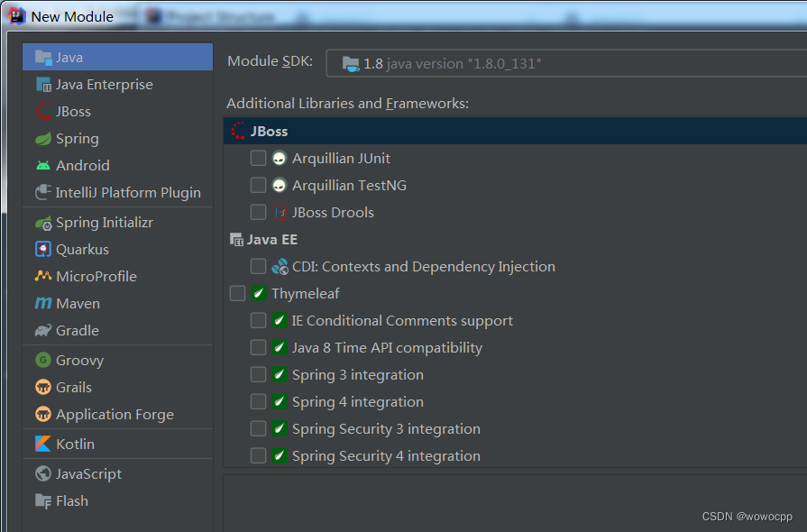This screenshot has width=807, height=532.
Task: Enable the Arquillian TestNG checkbox
Action: click(258, 185)
